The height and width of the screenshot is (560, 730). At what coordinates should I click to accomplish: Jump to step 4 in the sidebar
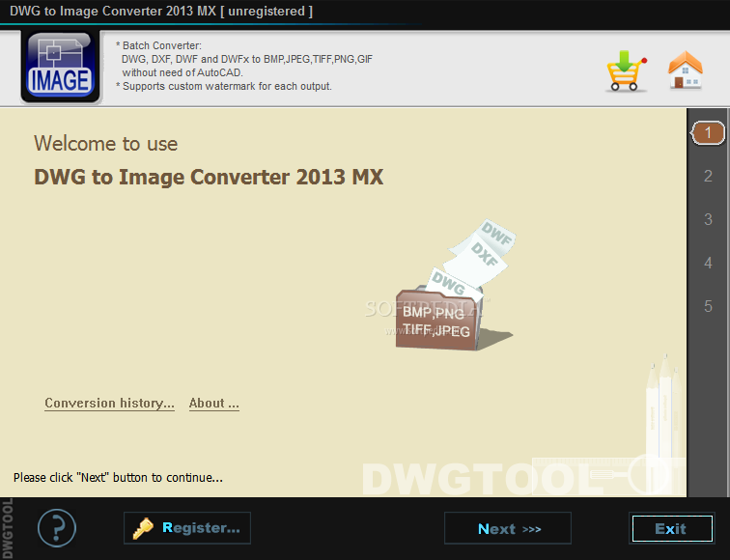(708, 263)
